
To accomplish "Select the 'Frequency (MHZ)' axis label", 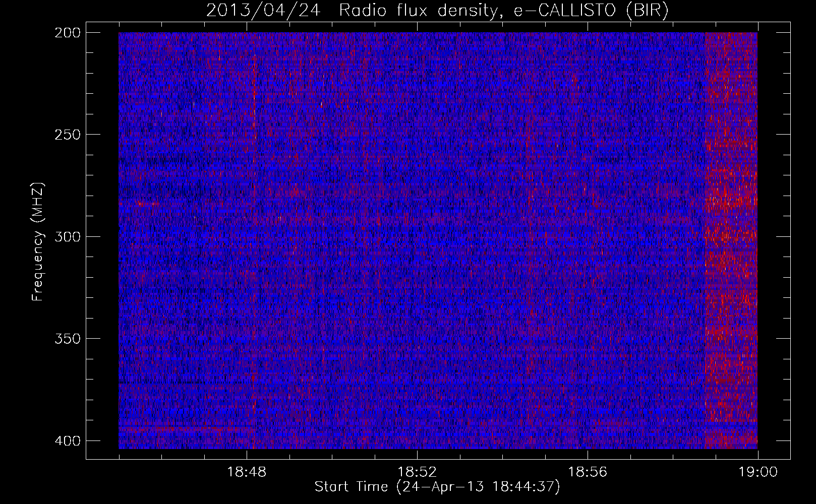I will pos(38,241).
